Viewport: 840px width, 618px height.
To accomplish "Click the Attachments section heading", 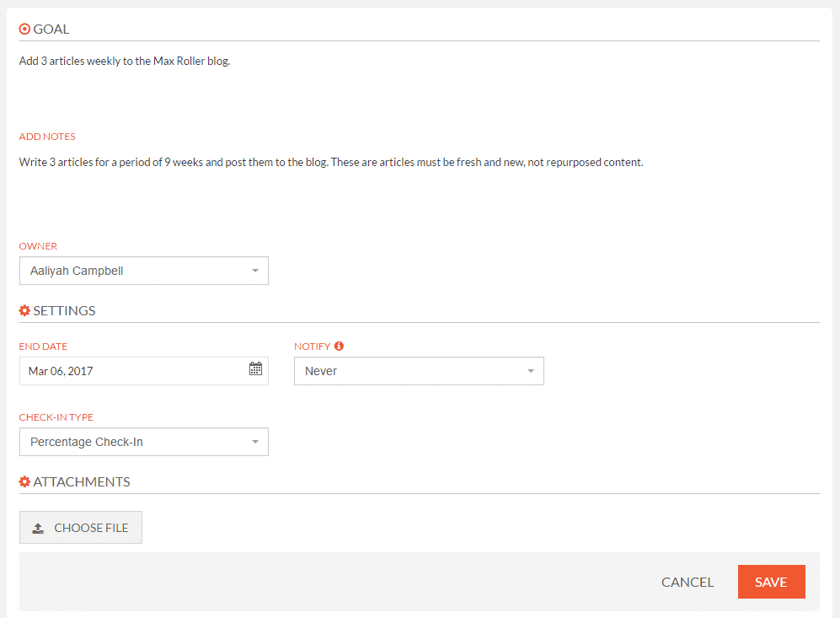I will [x=82, y=482].
